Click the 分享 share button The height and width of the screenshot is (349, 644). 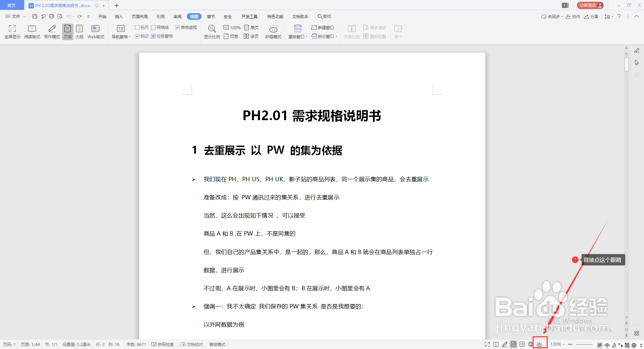(592, 16)
